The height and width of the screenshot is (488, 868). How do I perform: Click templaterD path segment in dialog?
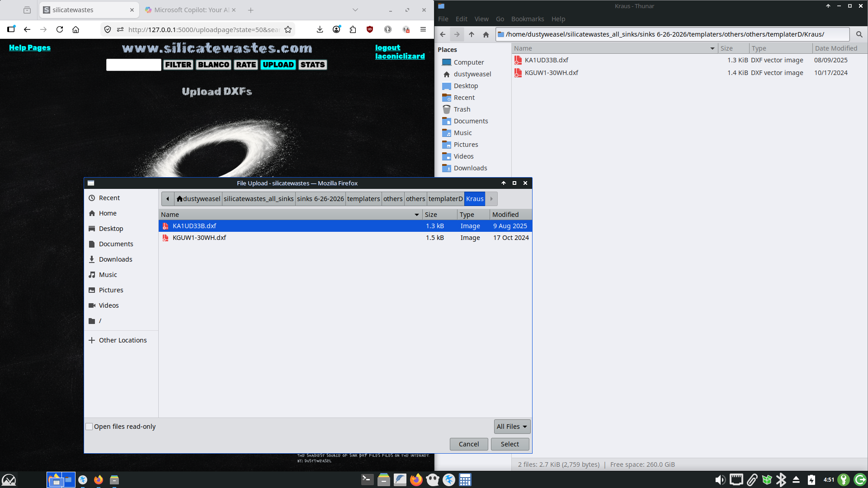point(445,199)
